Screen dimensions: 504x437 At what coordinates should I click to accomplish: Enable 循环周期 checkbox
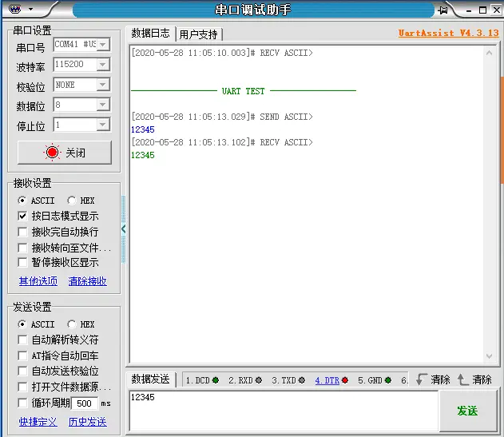coord(22,403)
